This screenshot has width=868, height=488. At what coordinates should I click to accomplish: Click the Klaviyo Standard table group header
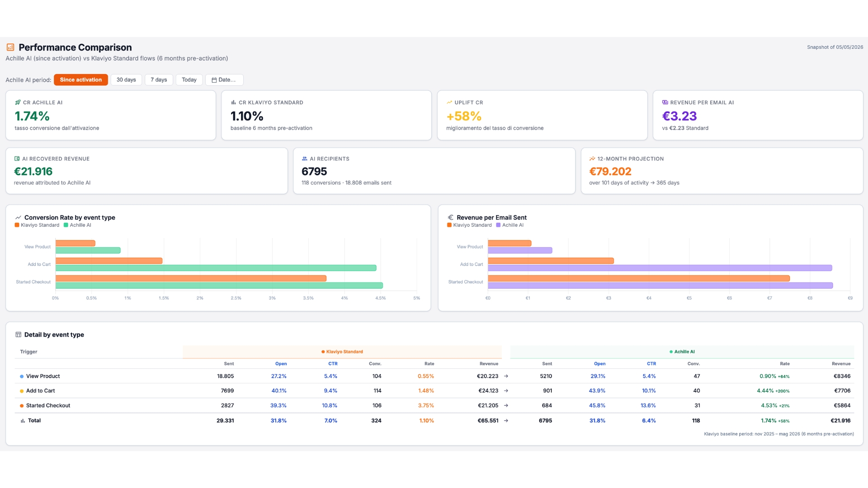tap(342, 352)
